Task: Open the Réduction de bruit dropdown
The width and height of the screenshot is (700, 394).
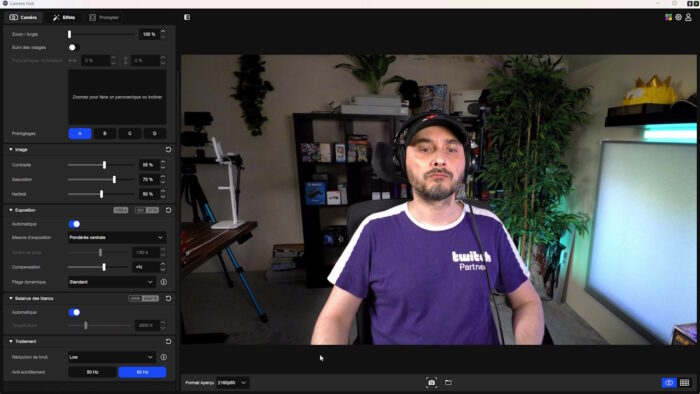Action: click(x=112, y=357)
